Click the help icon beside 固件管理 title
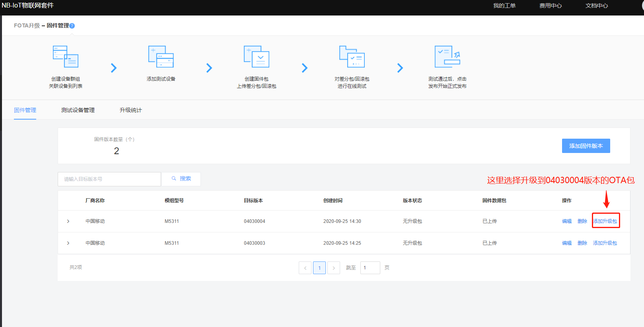The width and height of the screenshot is (644, 327). (x=72, y=26)
